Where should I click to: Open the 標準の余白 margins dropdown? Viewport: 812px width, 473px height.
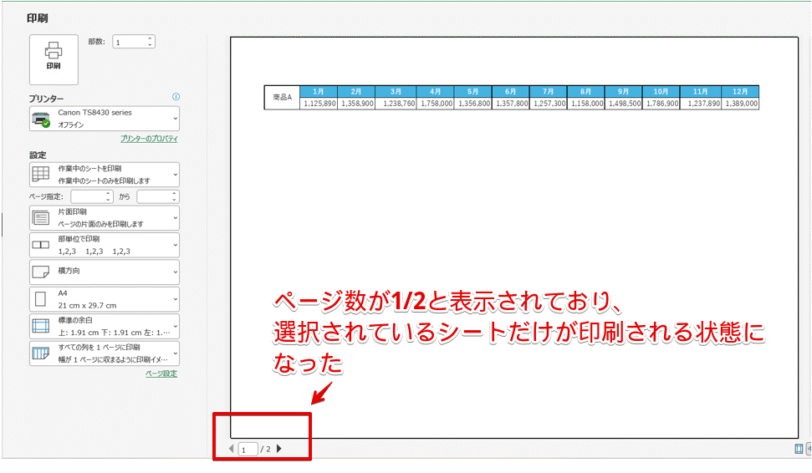pos(104,326)
